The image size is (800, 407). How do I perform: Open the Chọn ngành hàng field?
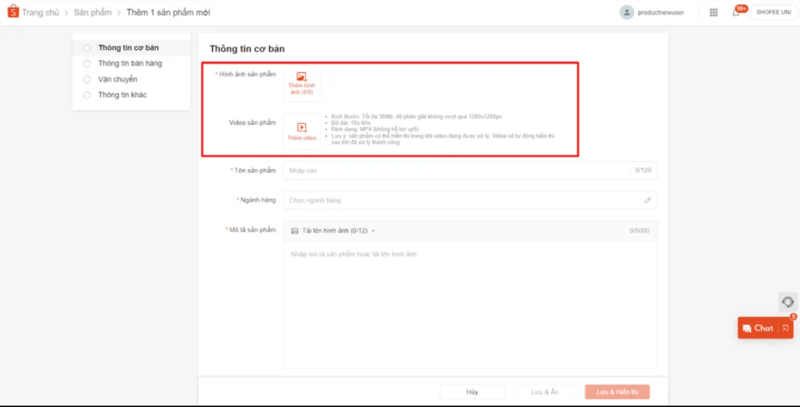470,200
